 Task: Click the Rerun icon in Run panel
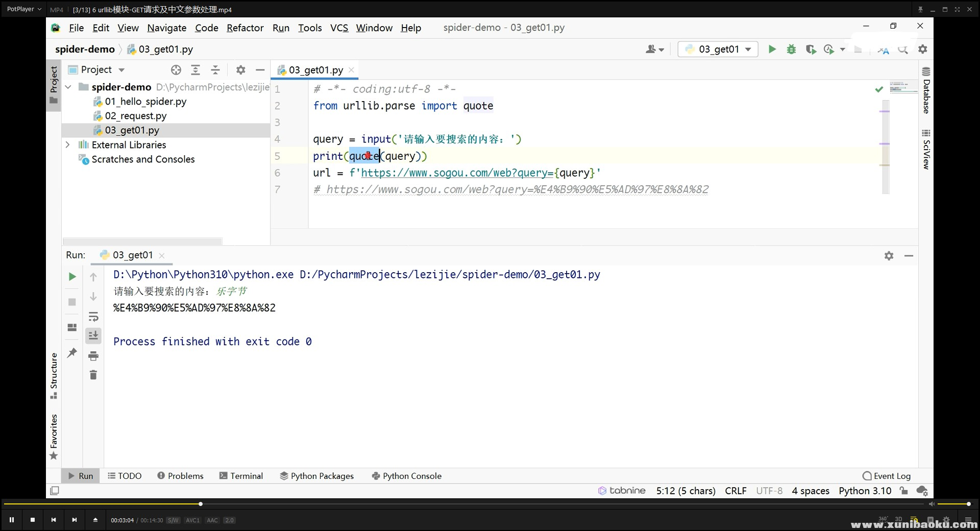tap(72, 277)
